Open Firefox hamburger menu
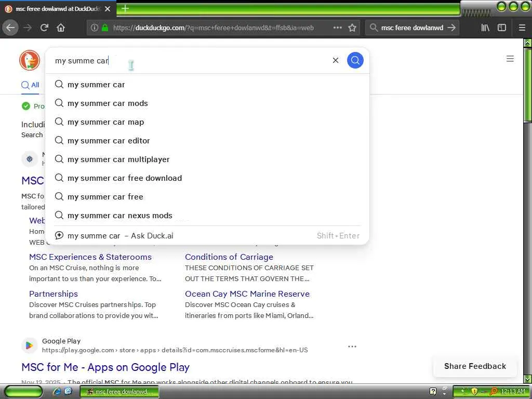Screen dimensions: 532x399 pos(522,28)
